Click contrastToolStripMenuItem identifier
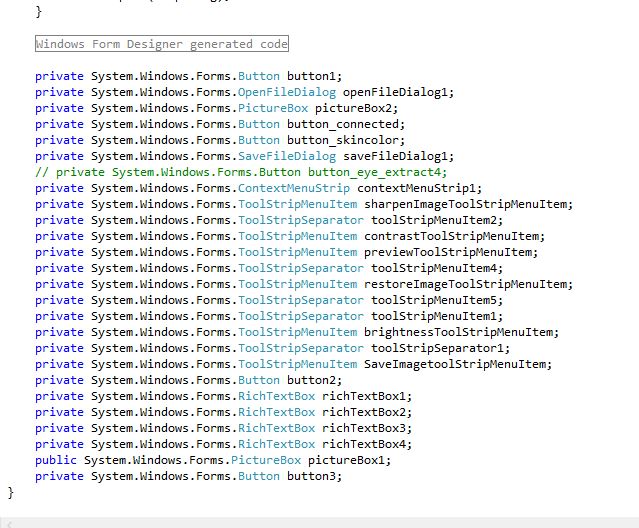Screen dimensions: 639x528 point(451,236)
